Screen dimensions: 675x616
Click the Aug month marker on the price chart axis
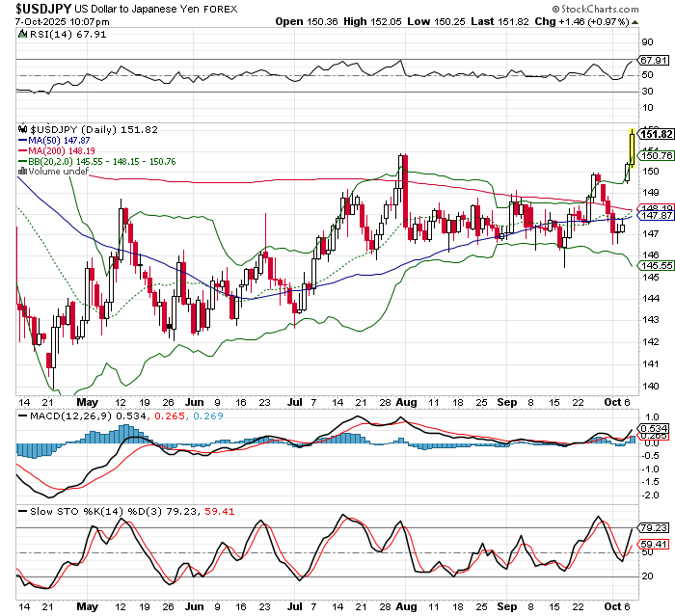(x=406, y=401)
